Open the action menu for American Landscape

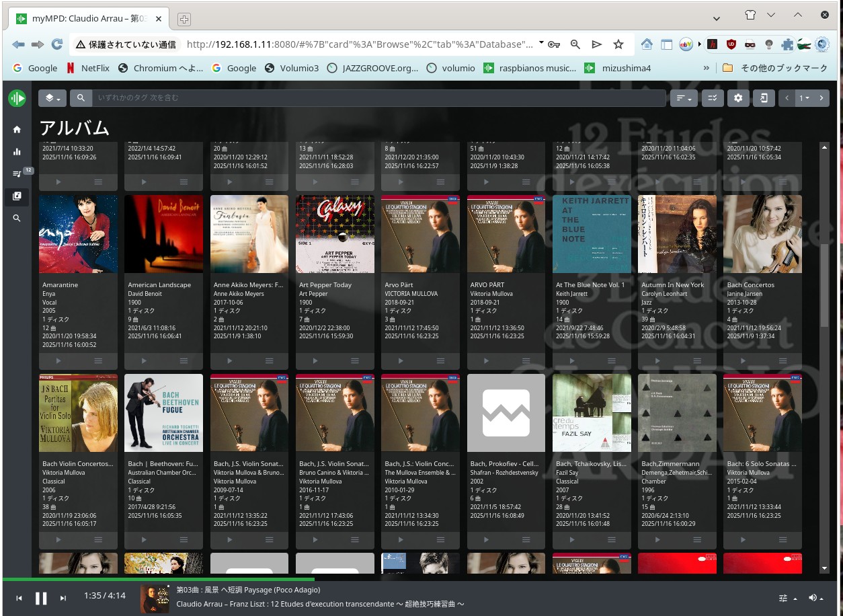pos(184,361)
